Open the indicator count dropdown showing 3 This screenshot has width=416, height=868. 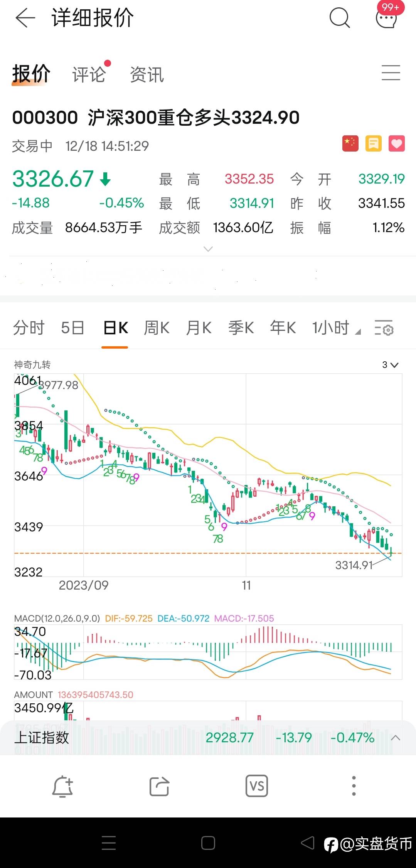(x=390, y=365)
